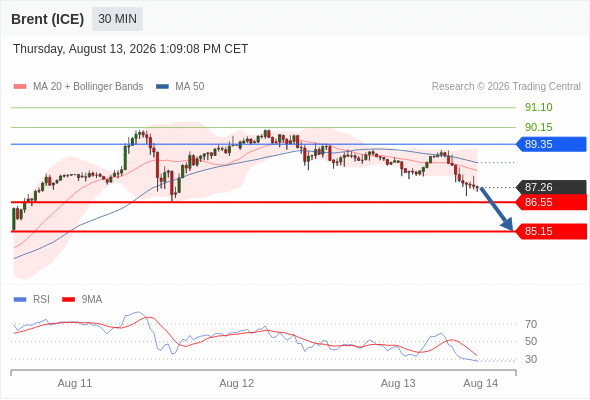This screenshot has height=400, width=590.
Task: Toggle the MA 50 legend entry
Action: click(180, 87)
